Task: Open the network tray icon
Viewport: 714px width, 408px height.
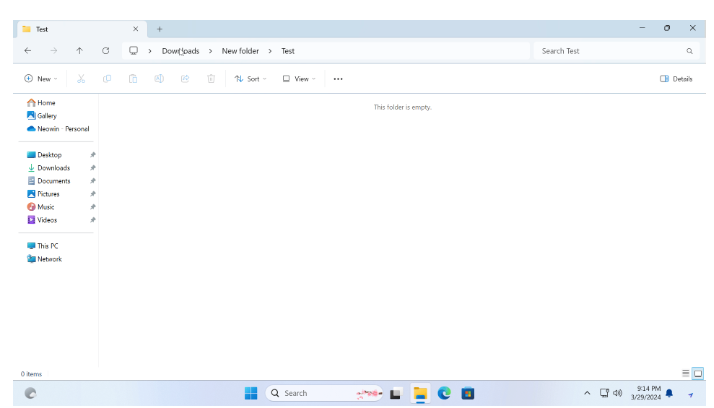Action: tap(604, 393)
